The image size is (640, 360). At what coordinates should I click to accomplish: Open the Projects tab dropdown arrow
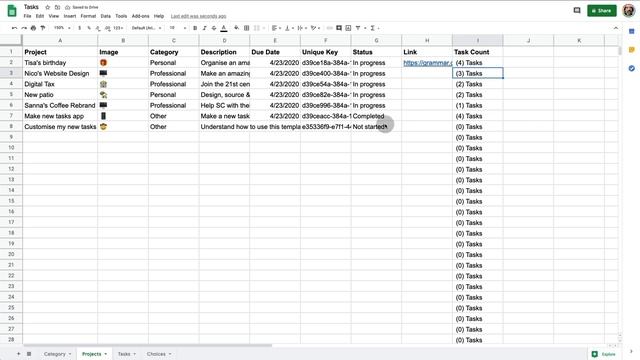point(106,354)
